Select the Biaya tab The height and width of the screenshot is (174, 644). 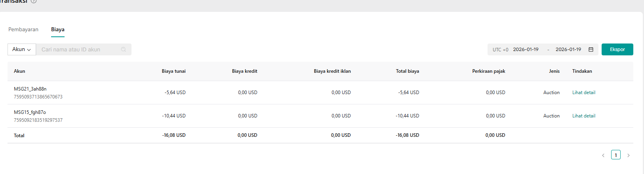(58, 30)
